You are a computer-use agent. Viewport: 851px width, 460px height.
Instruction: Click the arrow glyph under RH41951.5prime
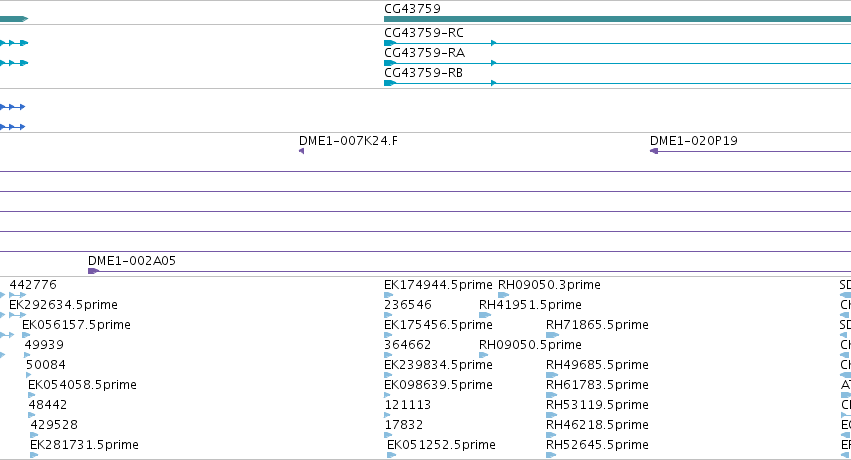pyautogui.click(x=485, y=315)
